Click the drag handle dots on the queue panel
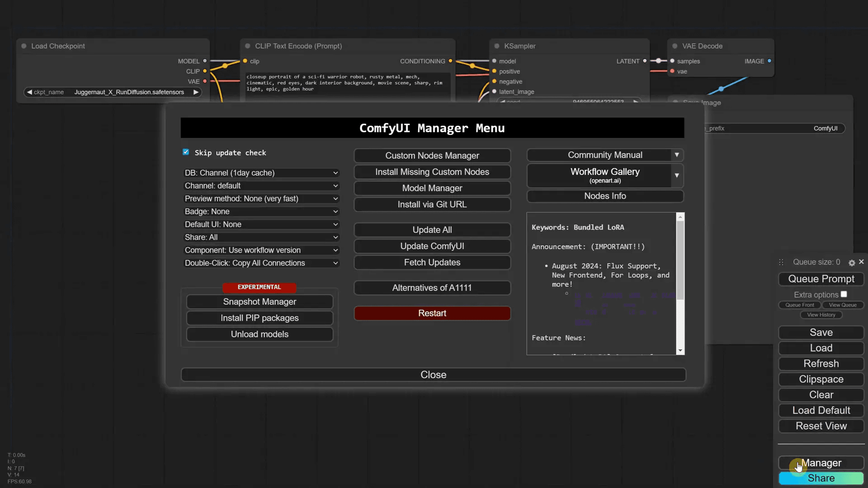The width and height of the screenshot is (868, 488). click(x=781, y=262)
